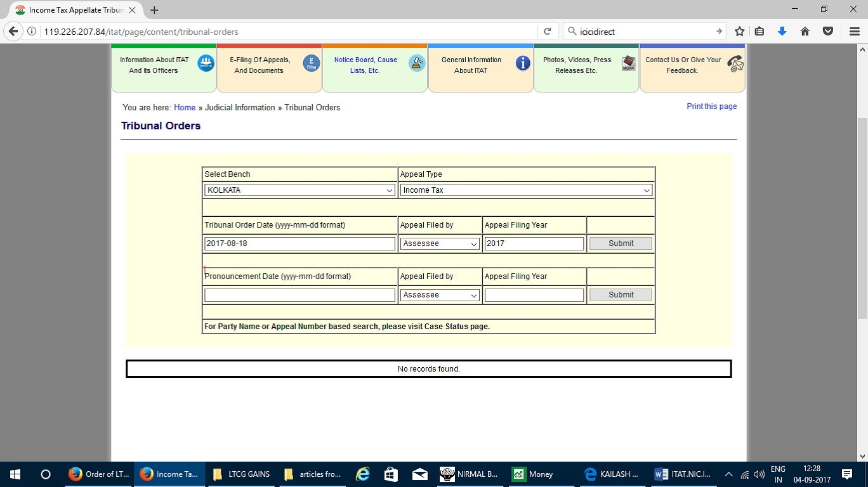Open a new browser tab

coord(154,10)
